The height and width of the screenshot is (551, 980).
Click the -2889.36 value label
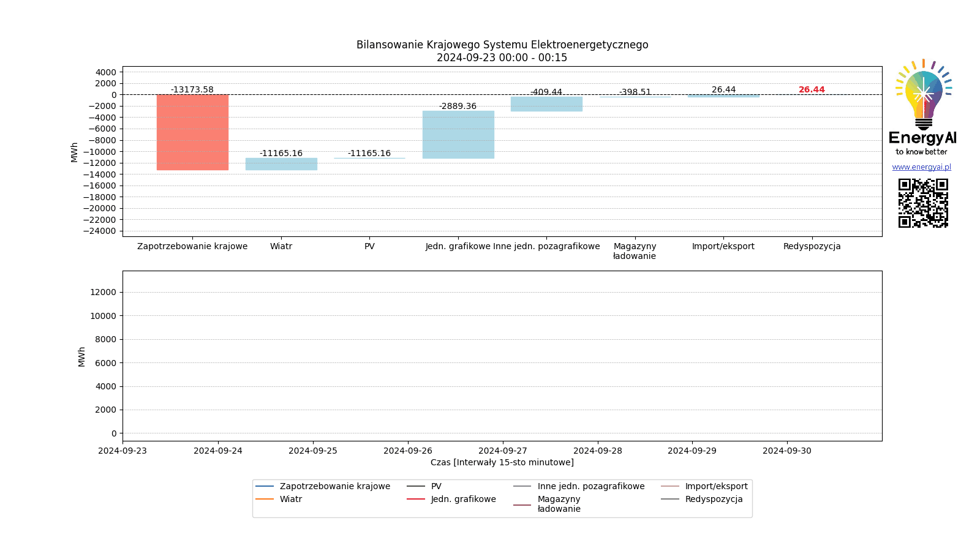[x=458, y=107]
